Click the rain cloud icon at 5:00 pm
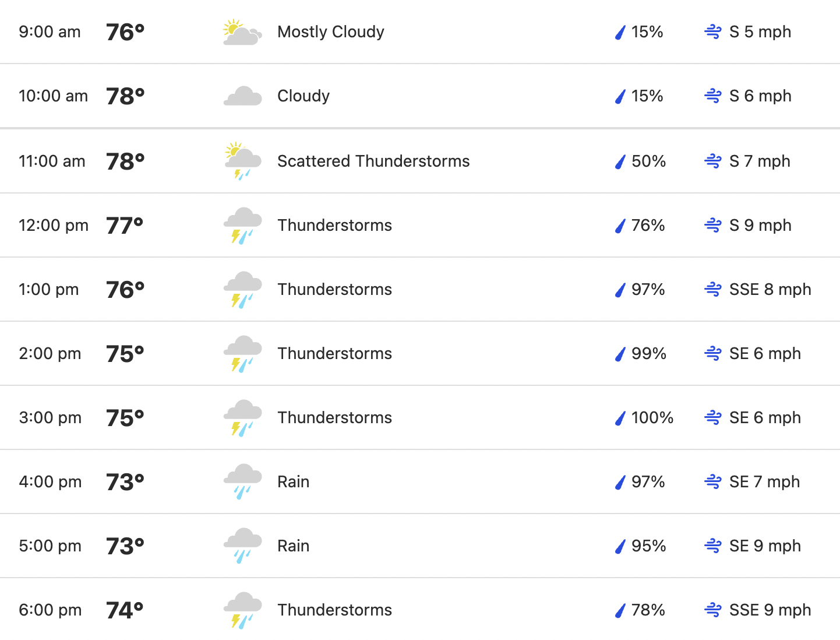The image size is (840, 640). (x=242, y=546)
